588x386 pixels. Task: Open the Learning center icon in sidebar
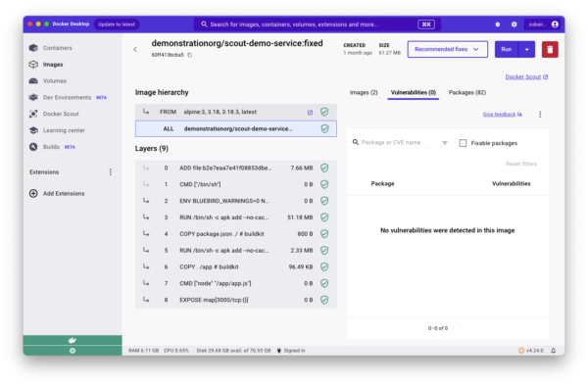[33, 130]
